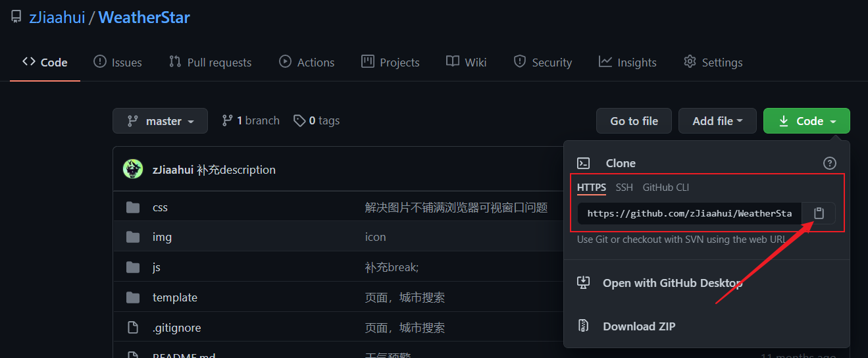Open the icon commit message link
The width and height of the screenshot is (868, 358).
click(x=376, y=237)
